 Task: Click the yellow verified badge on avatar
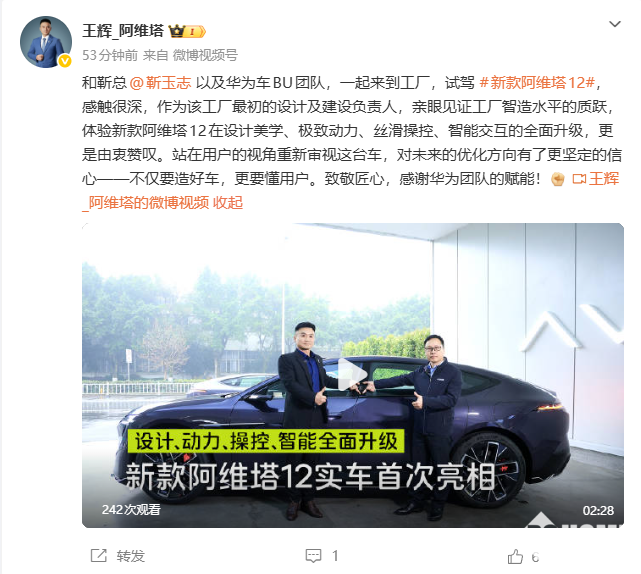click(x=65, y=61)
